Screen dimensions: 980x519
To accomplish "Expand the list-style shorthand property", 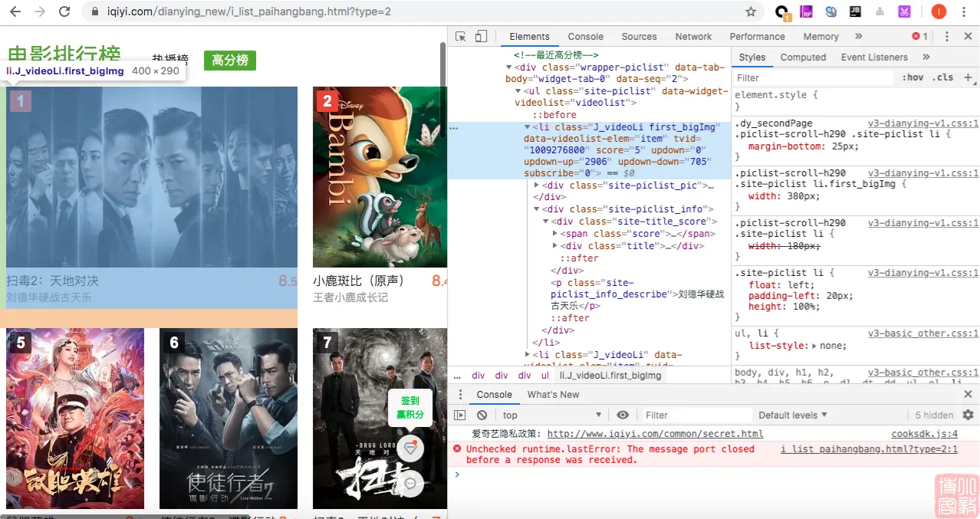I will click(814, 346).
